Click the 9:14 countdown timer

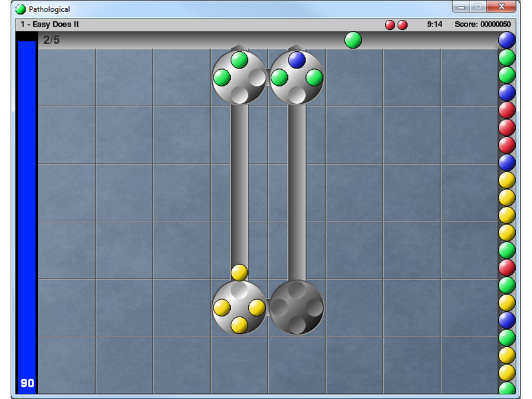434,25
